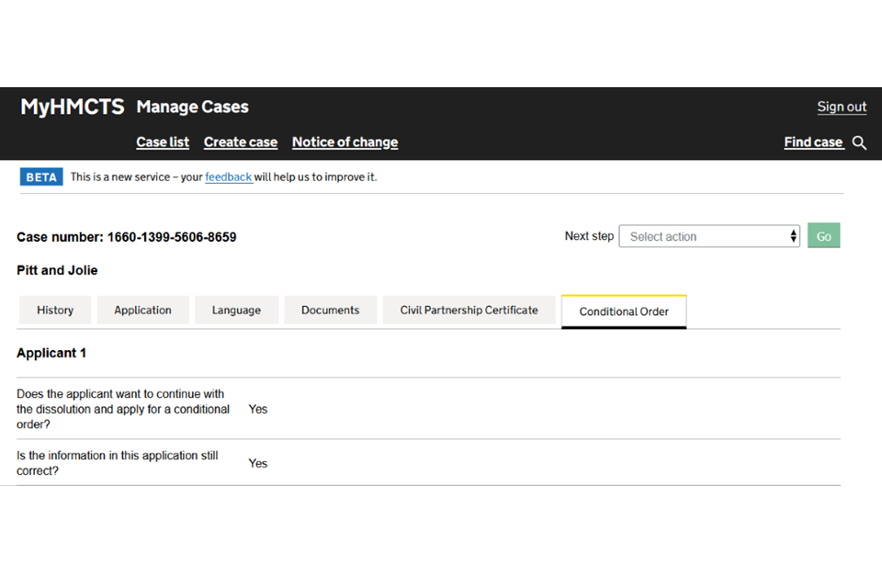Open the Application tab
Image resolution: width=882 pixels, height=588 pixels.
pos(142,311)
